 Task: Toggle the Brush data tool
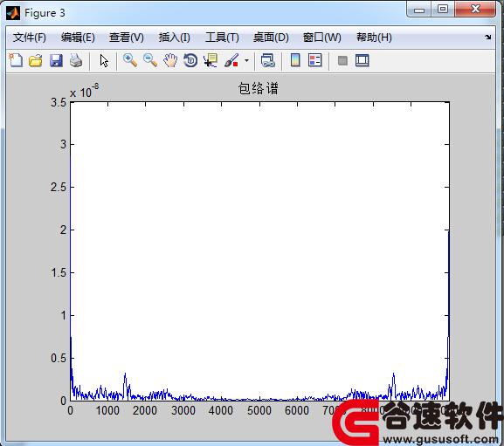(x=231, y=60)
